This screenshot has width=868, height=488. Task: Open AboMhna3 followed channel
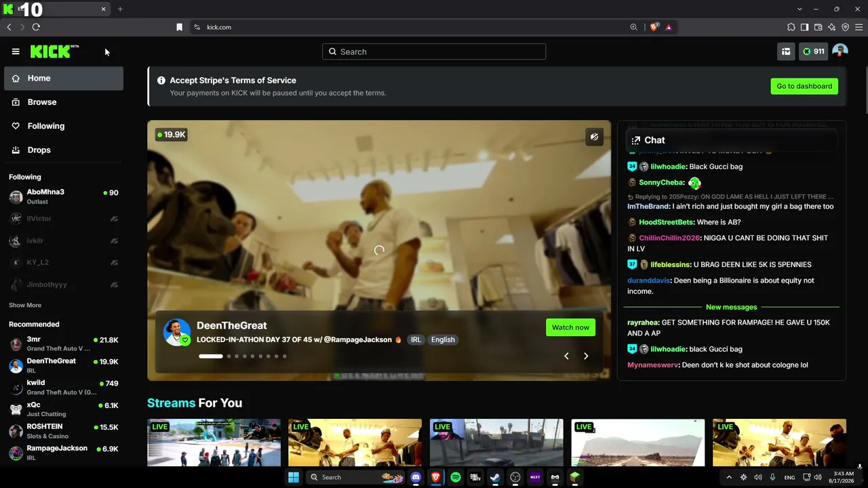click(64, 197)
